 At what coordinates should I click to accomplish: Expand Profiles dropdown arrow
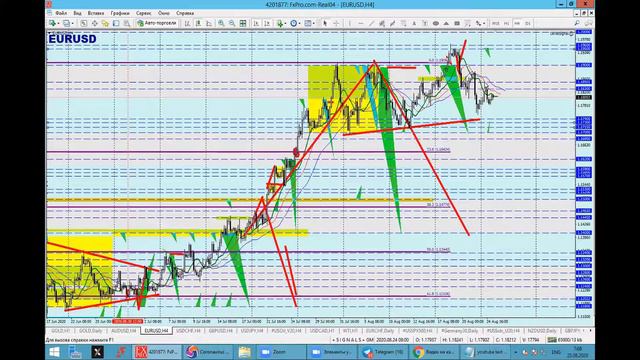(x=73, y=23)
